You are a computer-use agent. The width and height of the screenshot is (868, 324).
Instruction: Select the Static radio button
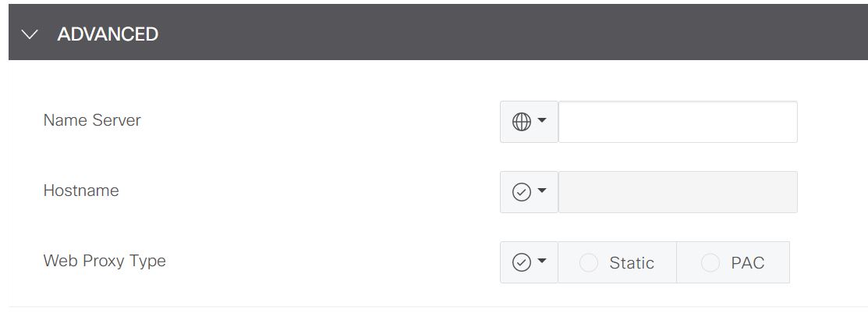(x=589, y=263)
